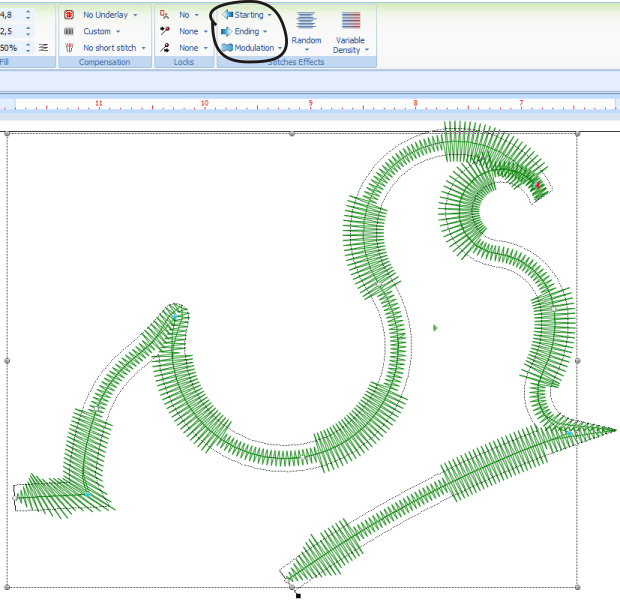The height and width of the screenshot is (602, 620).
Task: Click the bottom-middle selection handle
Action: [x=292, y=587]
